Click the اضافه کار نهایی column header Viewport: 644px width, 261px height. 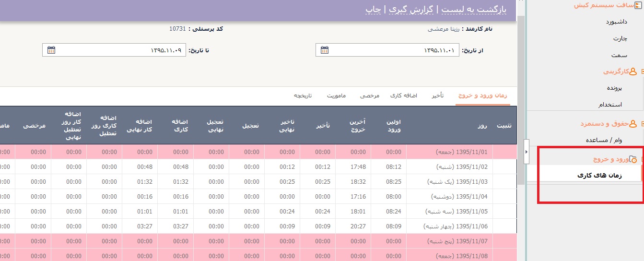coord(139,126)
